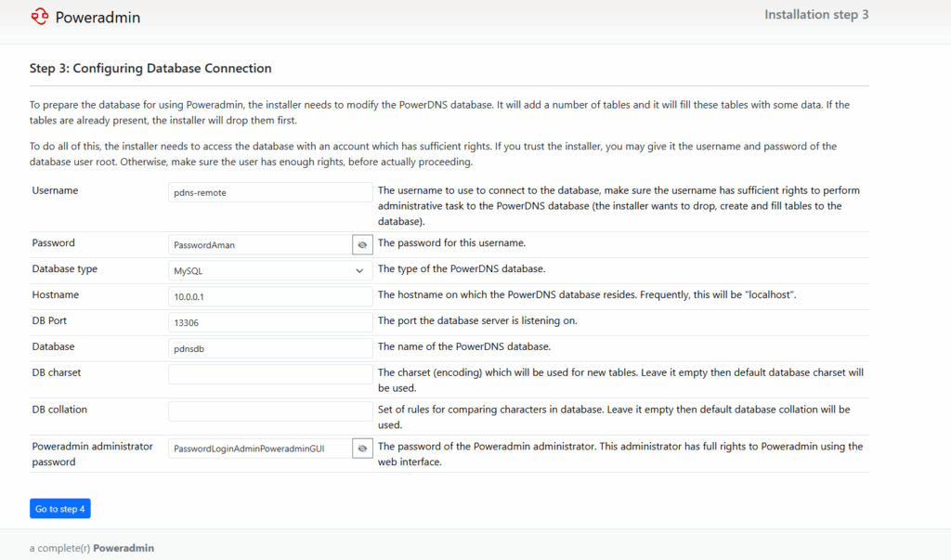This screenshot has width=951, height=560.
Task: Click the empty DB charset field
Action: coord(270,374)
